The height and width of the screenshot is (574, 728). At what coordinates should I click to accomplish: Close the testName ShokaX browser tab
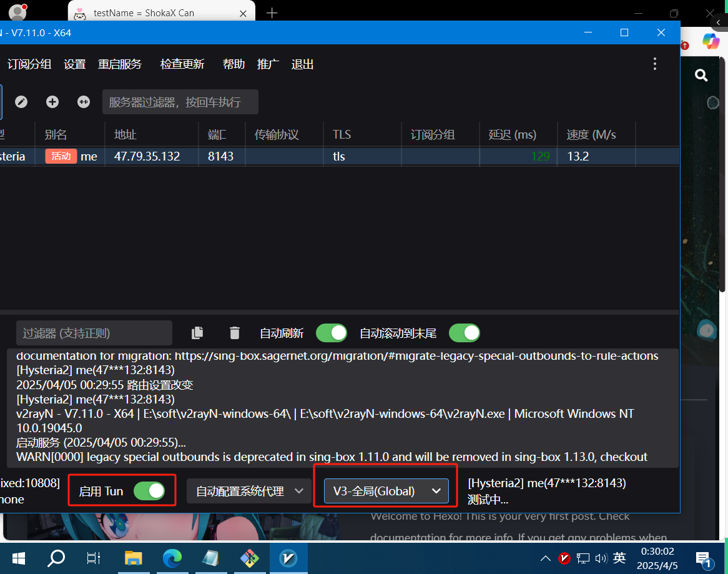point(243,14)
